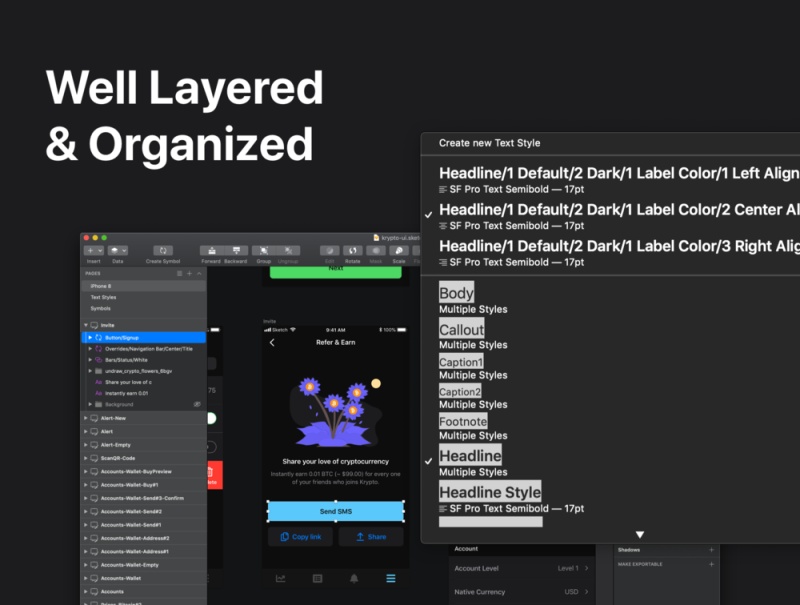Click the Send SMS button on canvas
This screenshot has height=605, width=800.
point(335,512)
